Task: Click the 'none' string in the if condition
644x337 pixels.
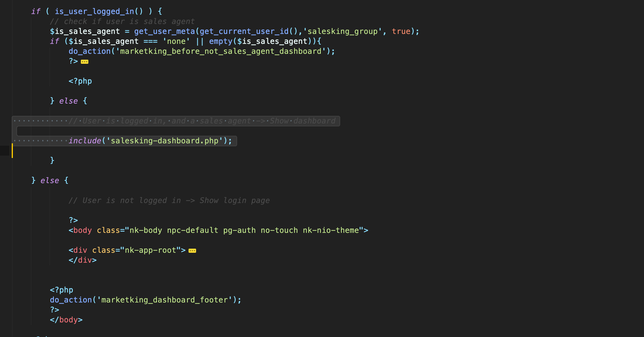Action: coord(176,41)
